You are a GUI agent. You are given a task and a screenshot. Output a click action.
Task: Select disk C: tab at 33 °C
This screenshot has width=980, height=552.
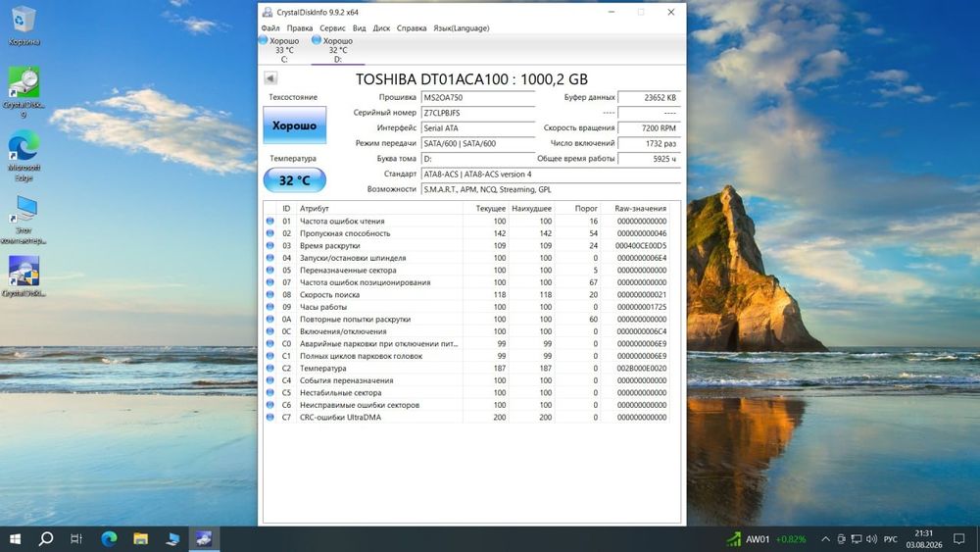click(x=284, y=49)
